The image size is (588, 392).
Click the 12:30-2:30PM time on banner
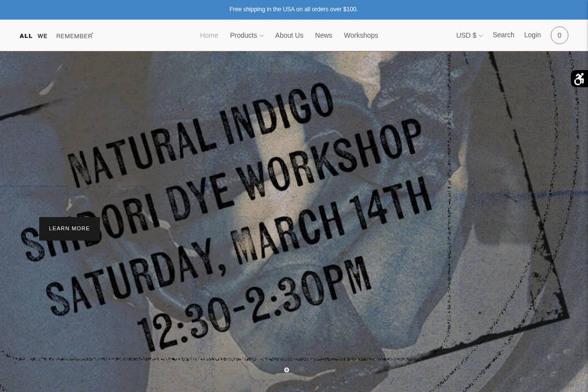coord(255,304)
